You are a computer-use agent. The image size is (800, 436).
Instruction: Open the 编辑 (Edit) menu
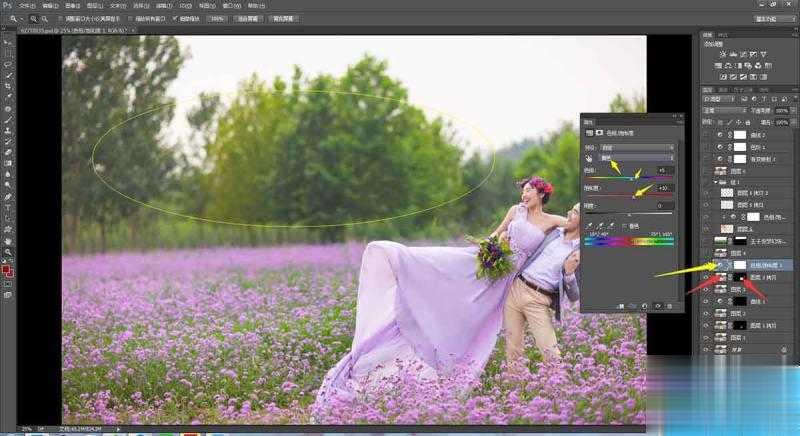(x=49, y=6)
